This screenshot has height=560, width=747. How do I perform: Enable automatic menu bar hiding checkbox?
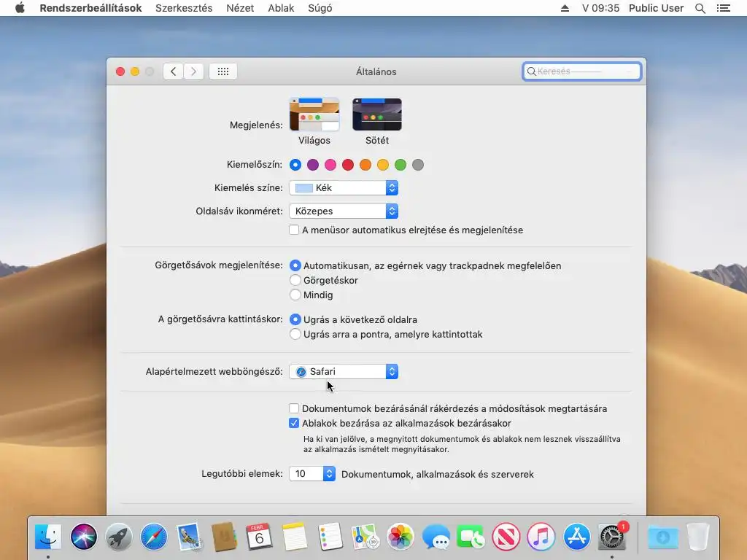(294, 230)
